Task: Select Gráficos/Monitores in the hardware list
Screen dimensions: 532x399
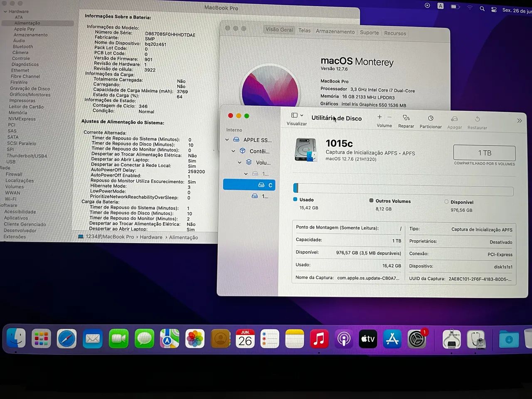Action: [x=30, y=94]
